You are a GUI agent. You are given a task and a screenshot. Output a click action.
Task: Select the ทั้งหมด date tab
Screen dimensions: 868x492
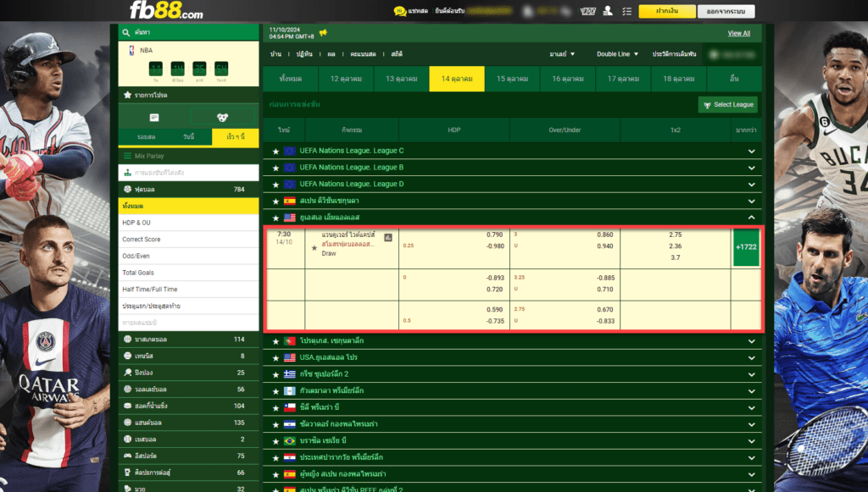point(291,79)
